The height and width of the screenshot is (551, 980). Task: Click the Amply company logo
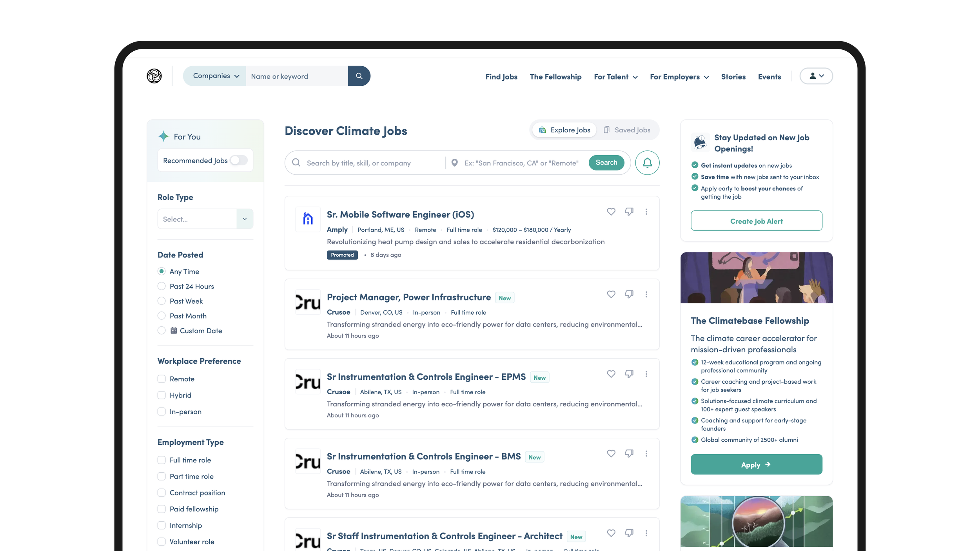coord(308,219)
